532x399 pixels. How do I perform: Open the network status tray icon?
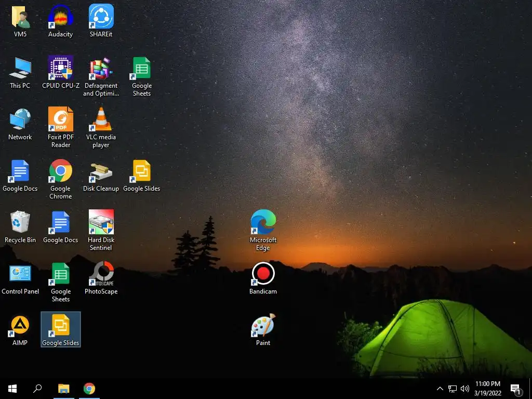453,389
